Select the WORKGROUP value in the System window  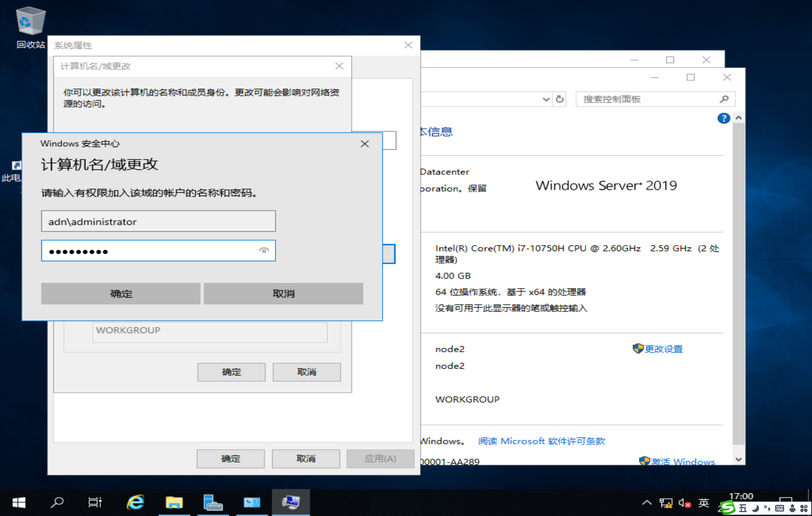pos(467,400)
